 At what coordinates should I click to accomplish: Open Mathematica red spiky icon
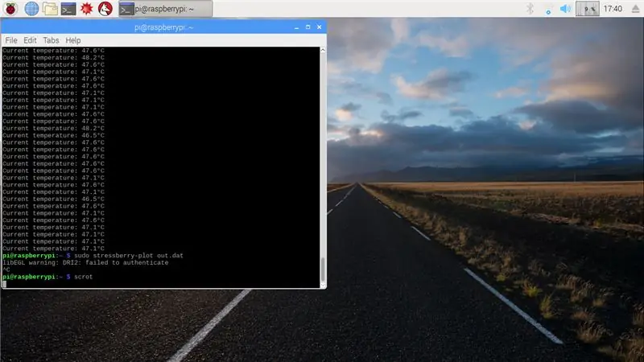[x=87, y=9]
